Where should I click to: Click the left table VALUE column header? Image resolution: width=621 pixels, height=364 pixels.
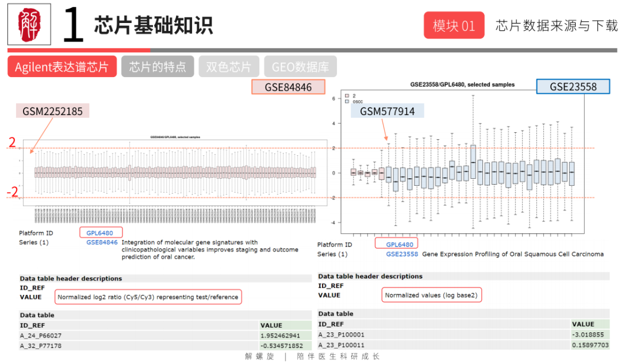pos(271,325)
